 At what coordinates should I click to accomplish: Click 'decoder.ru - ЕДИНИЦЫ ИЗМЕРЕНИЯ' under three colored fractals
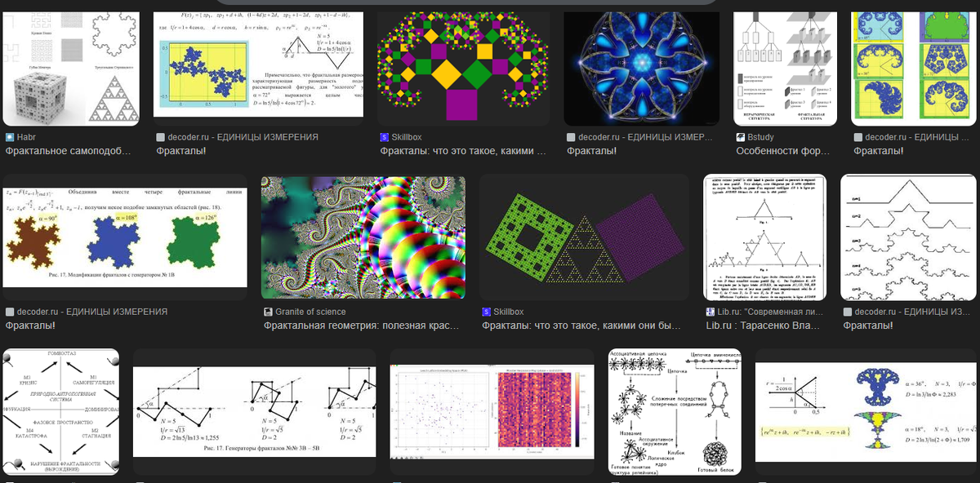92,312
